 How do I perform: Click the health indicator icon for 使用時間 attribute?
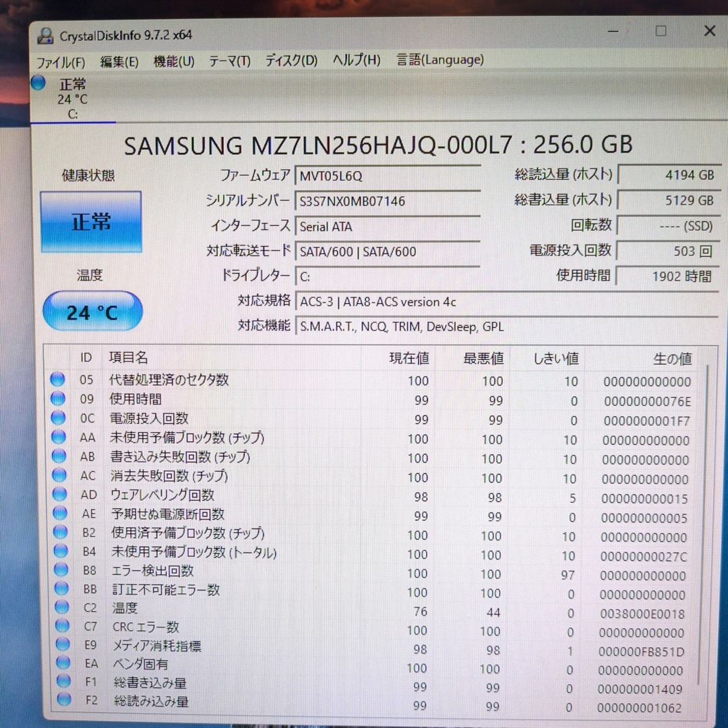pos(57,398)
